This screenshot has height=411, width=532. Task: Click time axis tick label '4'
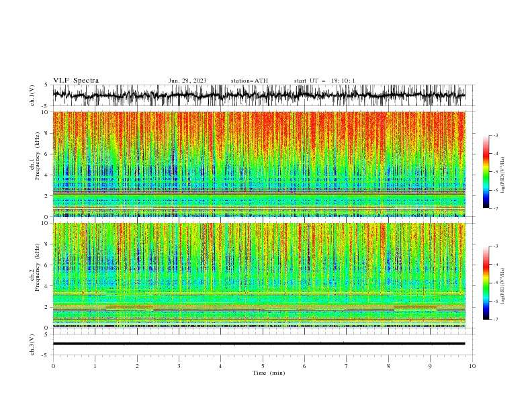tap(220, 366)
